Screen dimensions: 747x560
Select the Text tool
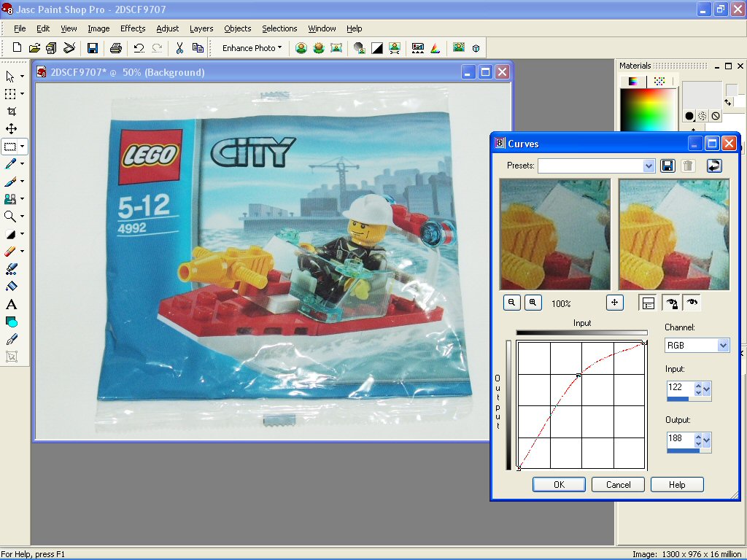coord(12,304)
